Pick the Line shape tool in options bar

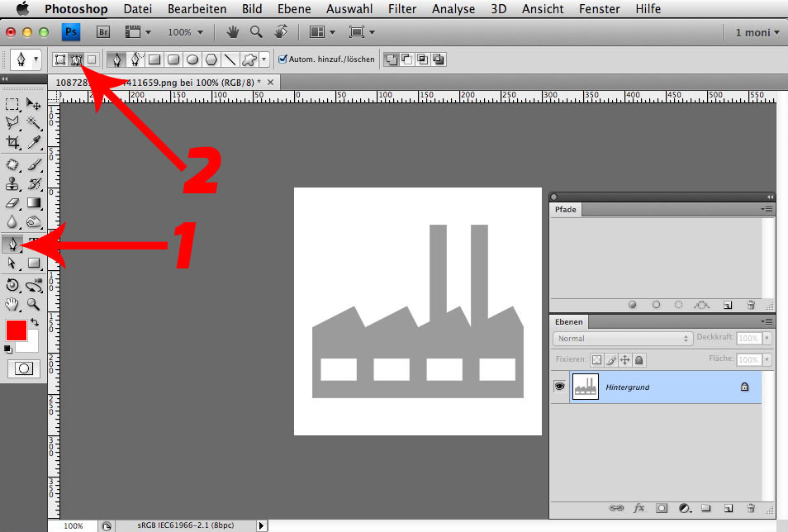(x=230, y=59)
